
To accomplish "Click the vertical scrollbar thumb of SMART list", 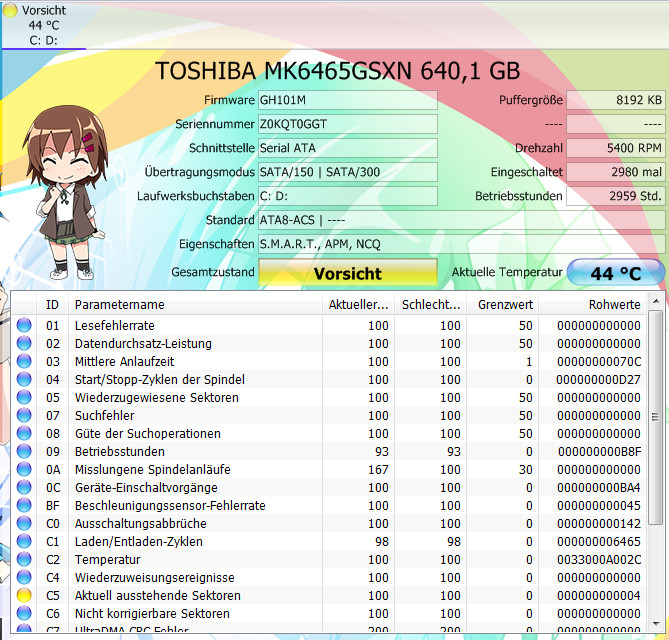I will (x=656, y=417).
